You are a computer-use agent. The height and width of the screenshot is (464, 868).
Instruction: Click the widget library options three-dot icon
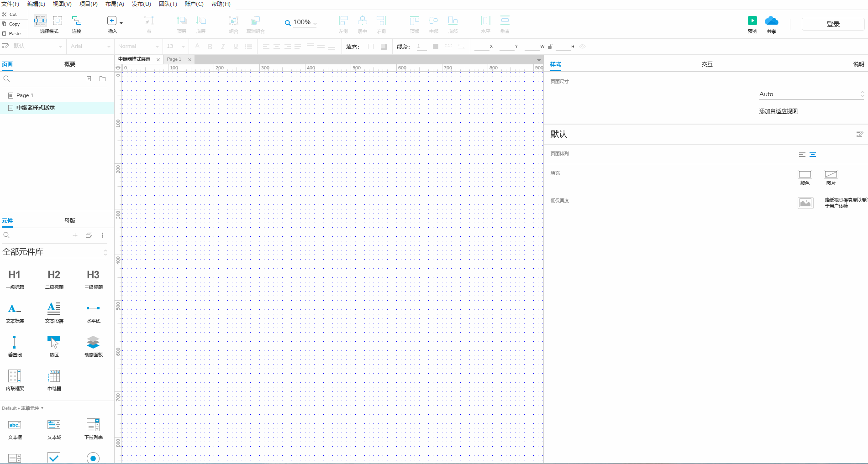(102, 235)
